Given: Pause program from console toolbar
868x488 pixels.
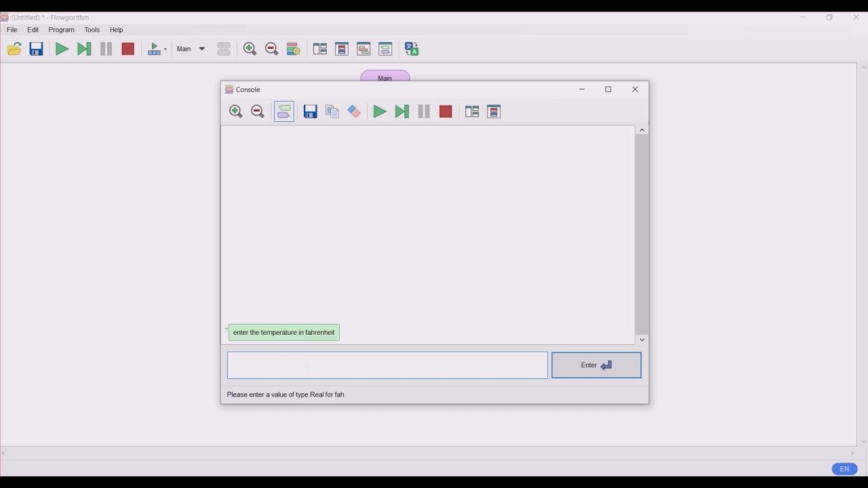Looking at the screenshot, I should [x=424, y=112].
